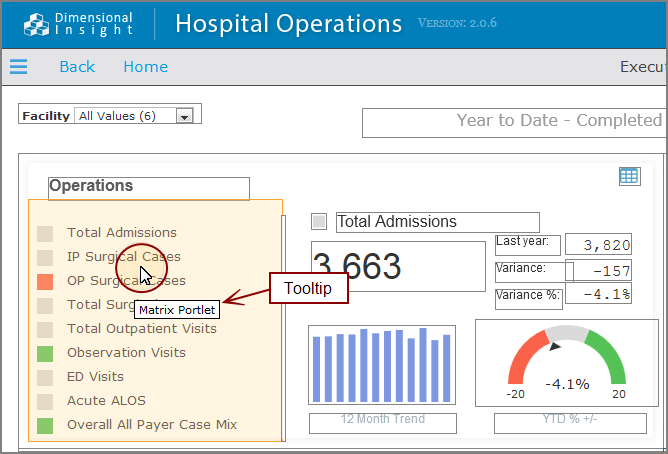Click the Back link
Image resolution: width=668 pixels, height=454 pixels.
pyautogui.click(x=77, y=67)
